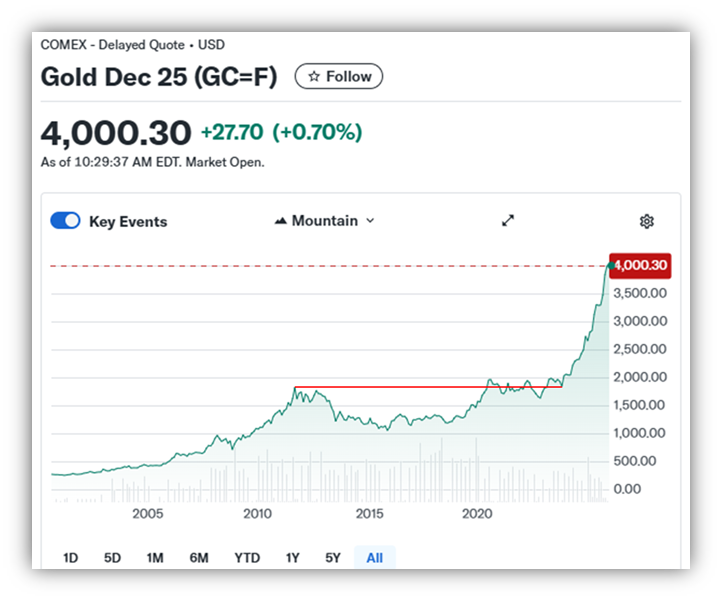Viewport: 722px width, 601px height.
Task: Toggle the Key Events switch
Action: click(66, 221)
